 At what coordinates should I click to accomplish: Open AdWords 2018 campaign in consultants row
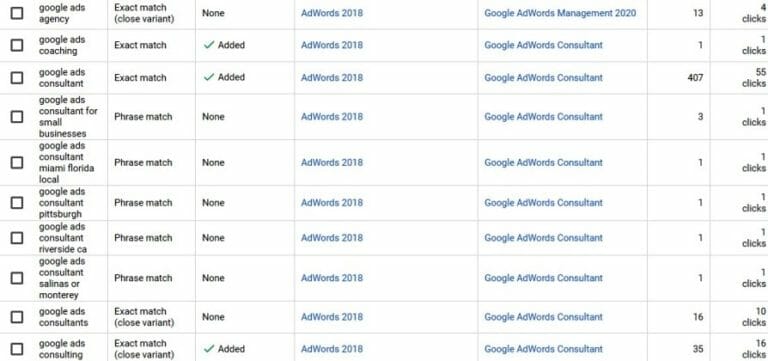pyautogui.click(x=332, y=317)
